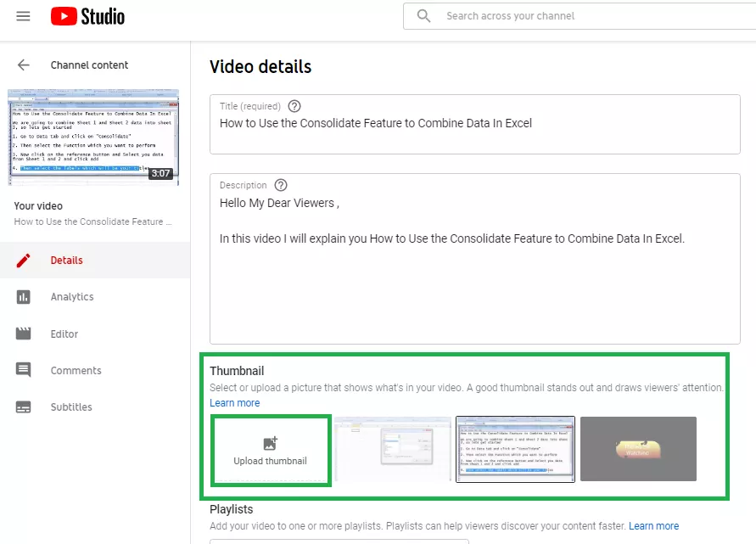Click the video name under Your video
The width and height of the screenshot is (756, 544).
pyautogui.click(x=92, y=222)
